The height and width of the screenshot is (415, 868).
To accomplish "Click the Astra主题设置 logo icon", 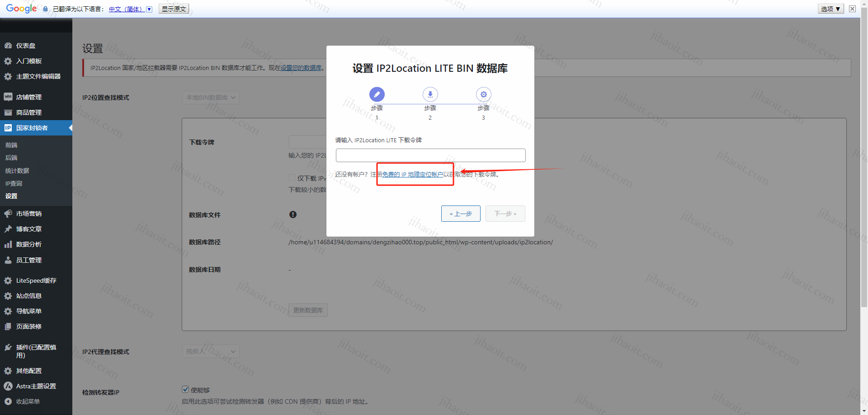I will (8, 386).
